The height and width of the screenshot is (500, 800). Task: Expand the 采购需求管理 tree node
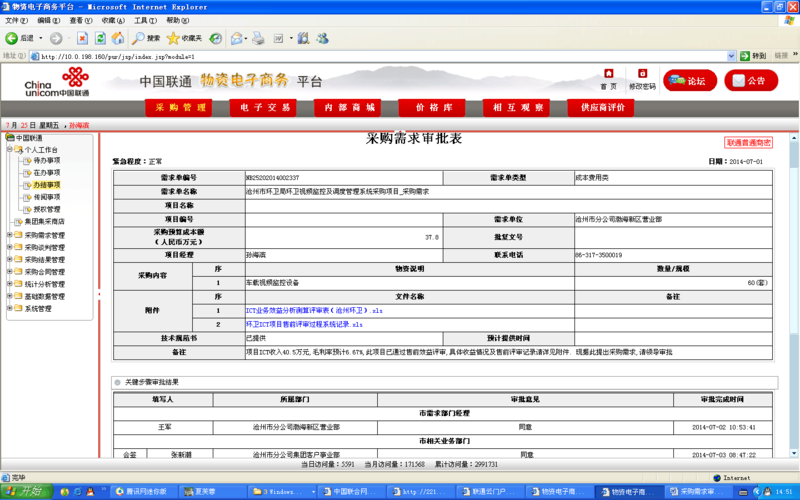click(9, 235)
